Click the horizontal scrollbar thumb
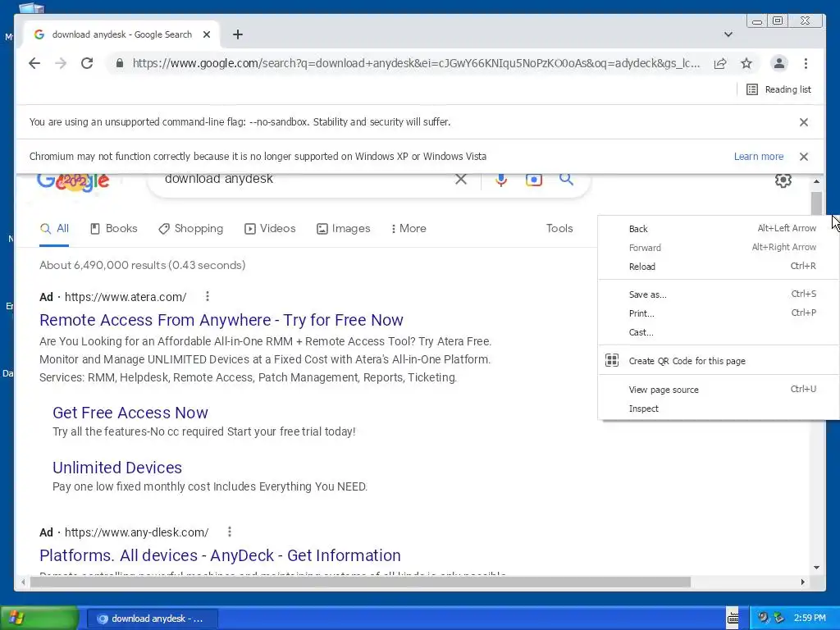 (360, 582)
